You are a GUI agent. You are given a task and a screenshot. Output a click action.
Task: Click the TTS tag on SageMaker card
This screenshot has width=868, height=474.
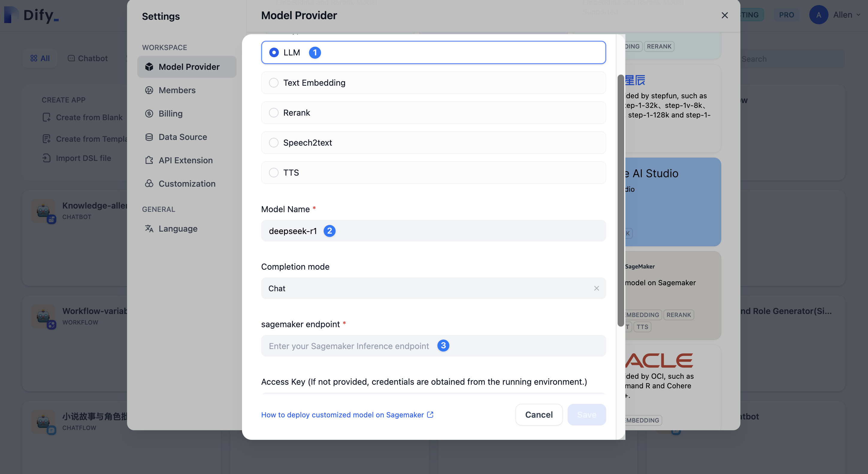click(x=642, y=327)
